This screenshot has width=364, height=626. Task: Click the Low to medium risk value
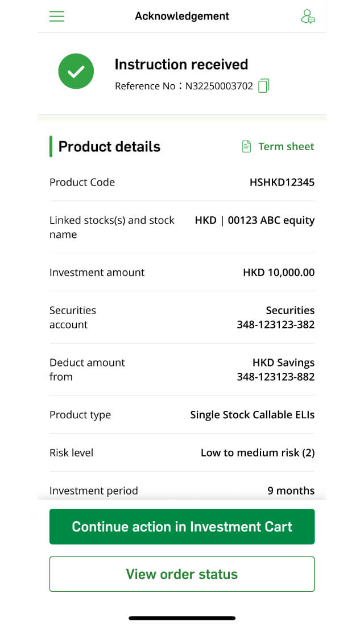258,453
